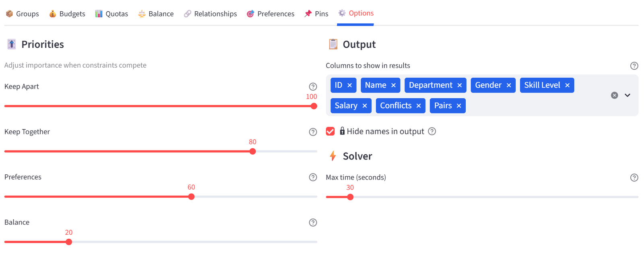644x256 pixels.
Task: Switch to the Budgets tab
Action: 67,14
